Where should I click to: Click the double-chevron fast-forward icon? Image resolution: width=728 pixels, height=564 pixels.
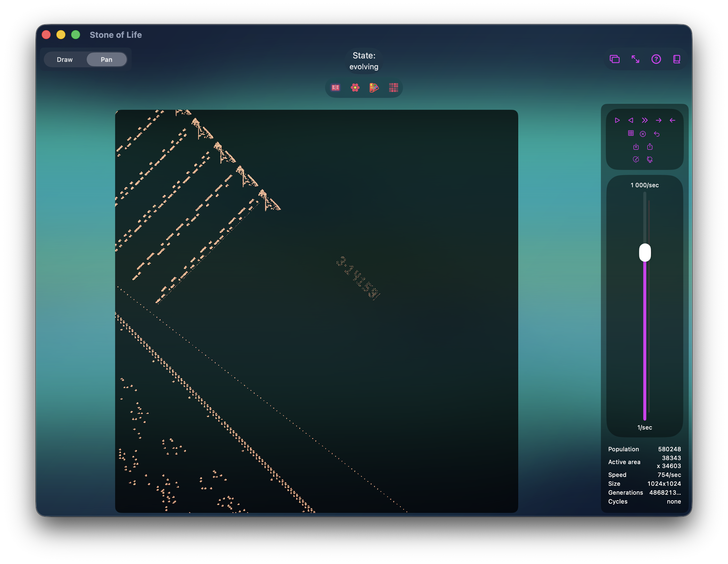[645, 120]
